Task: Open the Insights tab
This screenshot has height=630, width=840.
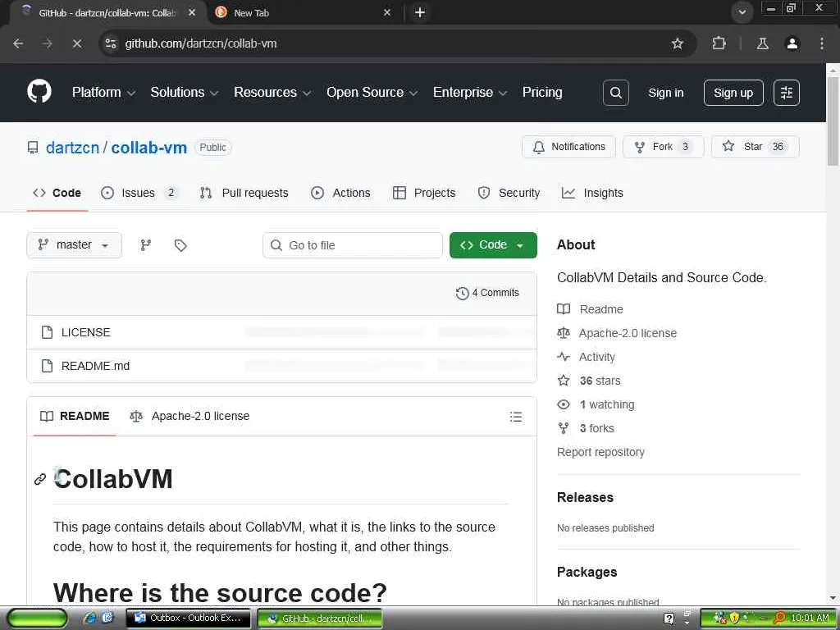Action: click(x=592, y=193)
